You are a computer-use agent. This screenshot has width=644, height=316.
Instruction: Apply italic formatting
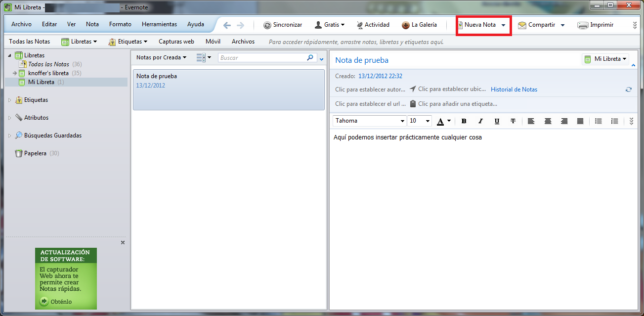[480, 121]
